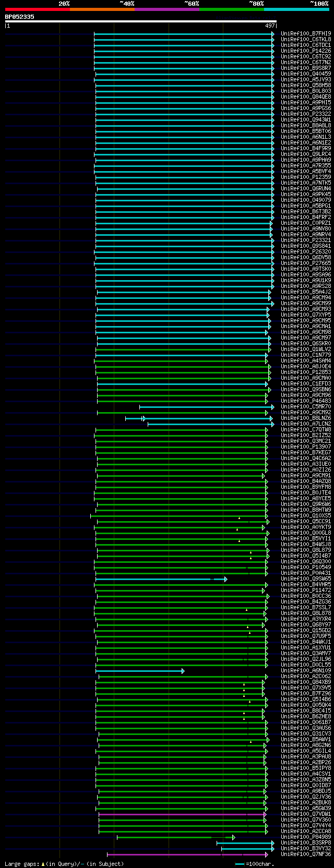Open hit UniRef100_C6TKL8
This screenshot has height=868, width=334.
pyautogui.click(x=306, y=39)
